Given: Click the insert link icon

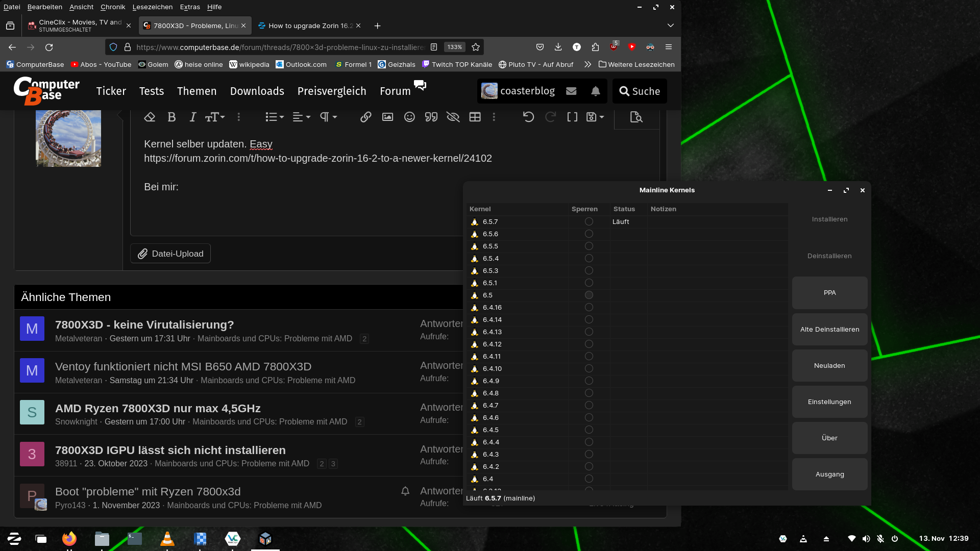Looking at the screenshot, I should [x=365, y=117].
